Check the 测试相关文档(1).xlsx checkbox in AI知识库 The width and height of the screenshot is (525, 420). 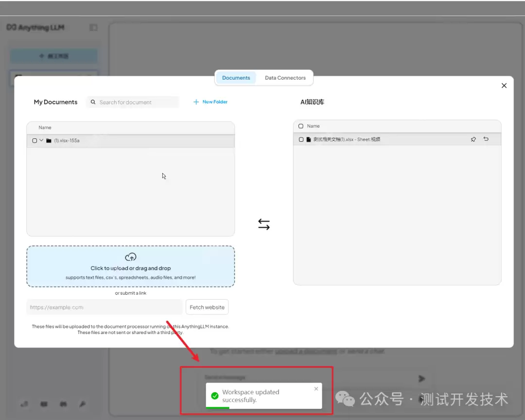(301, 139)
